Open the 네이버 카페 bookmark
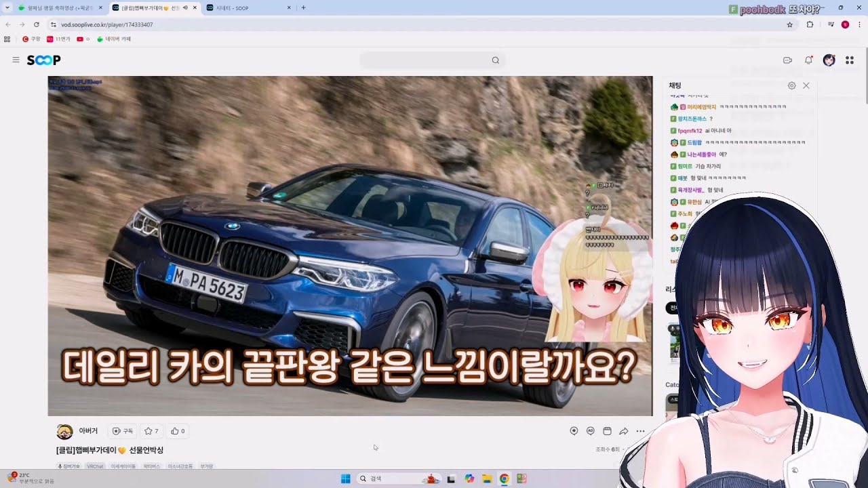The height and width of the screenshot is (488, 868). (x=113, y=39)
